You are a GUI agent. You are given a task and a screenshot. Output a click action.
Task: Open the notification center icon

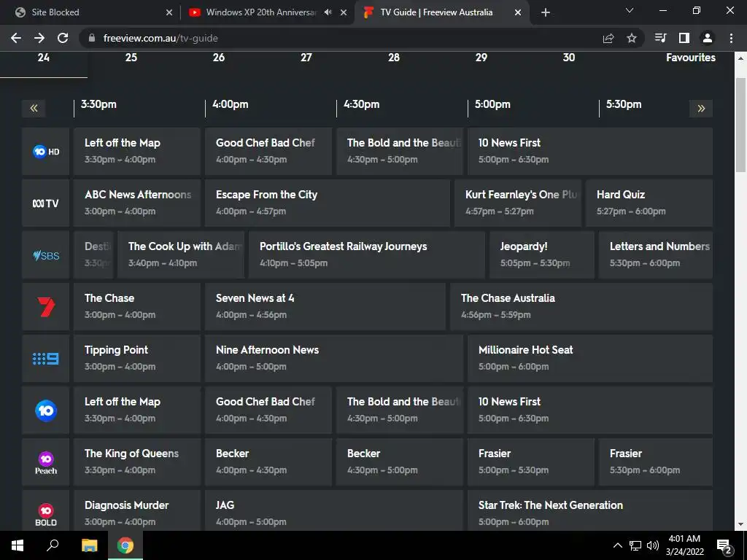pyautogui.click(x=724, y=546)
